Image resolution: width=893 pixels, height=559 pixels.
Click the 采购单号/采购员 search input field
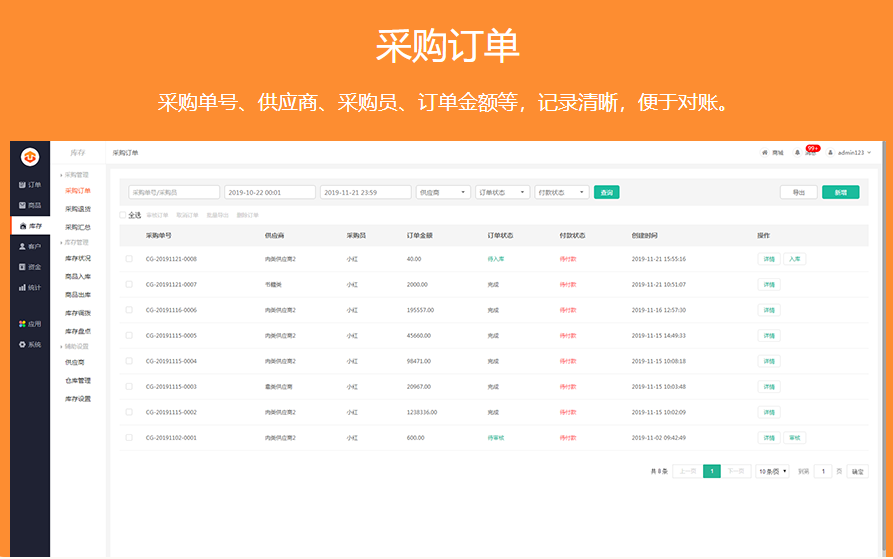(x=174, y=192)
